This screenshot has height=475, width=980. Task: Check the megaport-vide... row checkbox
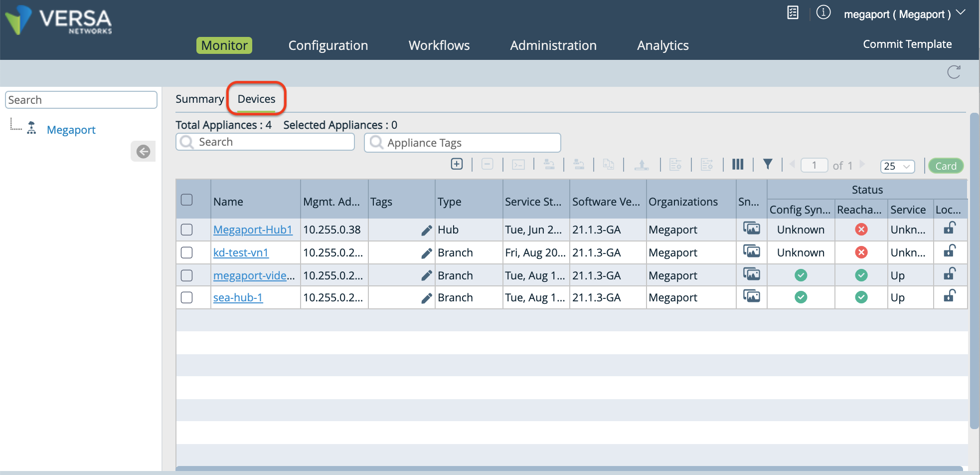coord(187,275)
